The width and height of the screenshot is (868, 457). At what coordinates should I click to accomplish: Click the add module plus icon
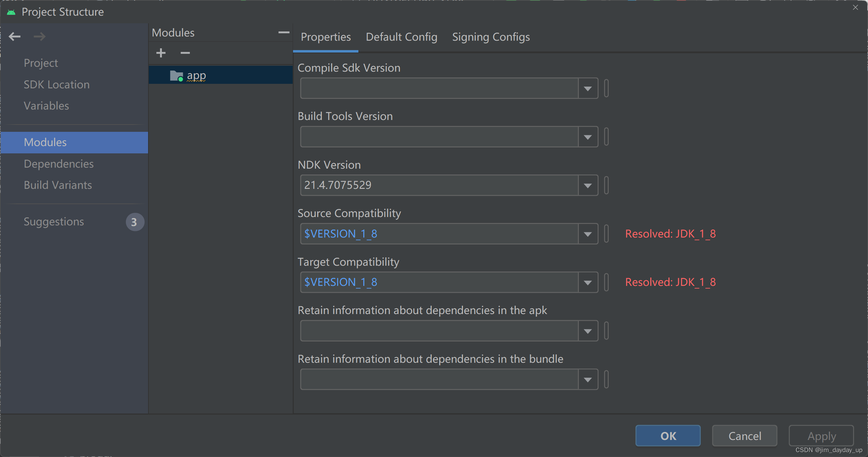(161, 52)
